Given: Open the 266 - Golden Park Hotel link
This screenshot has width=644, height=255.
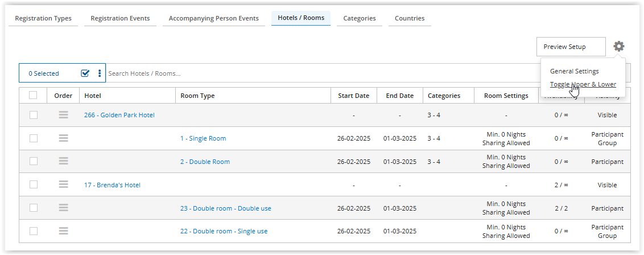Looking at the screenshot, I should coord(119,115).
